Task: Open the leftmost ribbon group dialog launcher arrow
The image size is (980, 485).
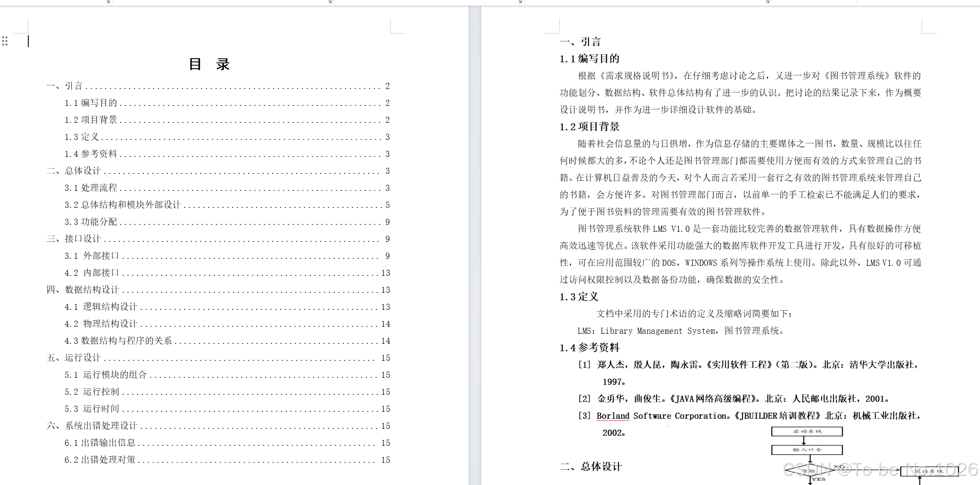Action: pyautogui.click(x=108, y=2)
